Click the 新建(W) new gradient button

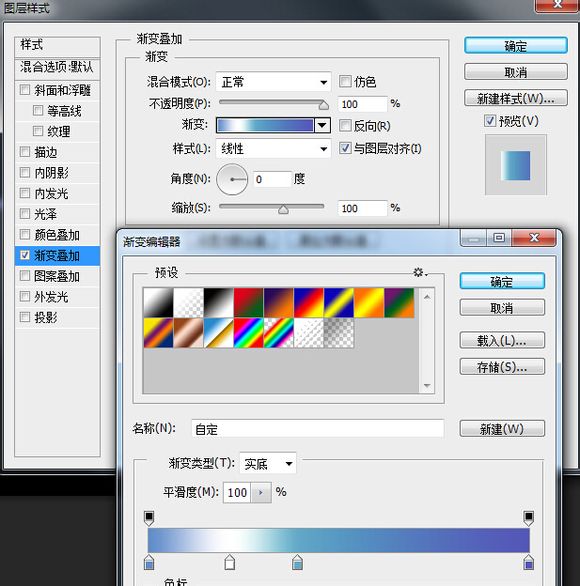pos(502,429)
